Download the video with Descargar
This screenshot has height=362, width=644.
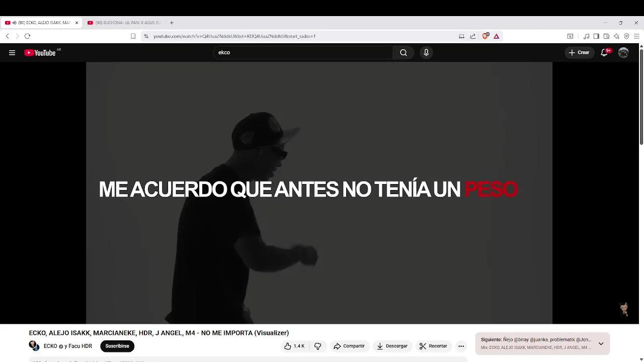(x=392, y=346)
